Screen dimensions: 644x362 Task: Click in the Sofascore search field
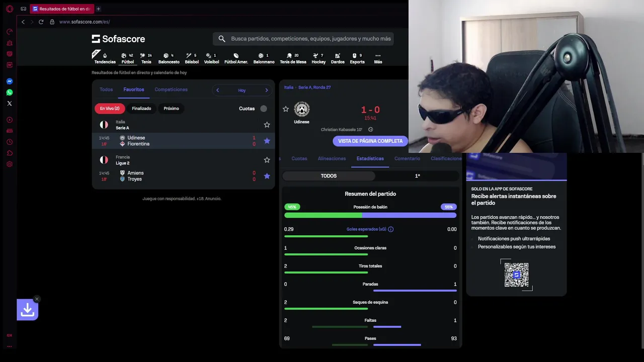click(303, 39)
